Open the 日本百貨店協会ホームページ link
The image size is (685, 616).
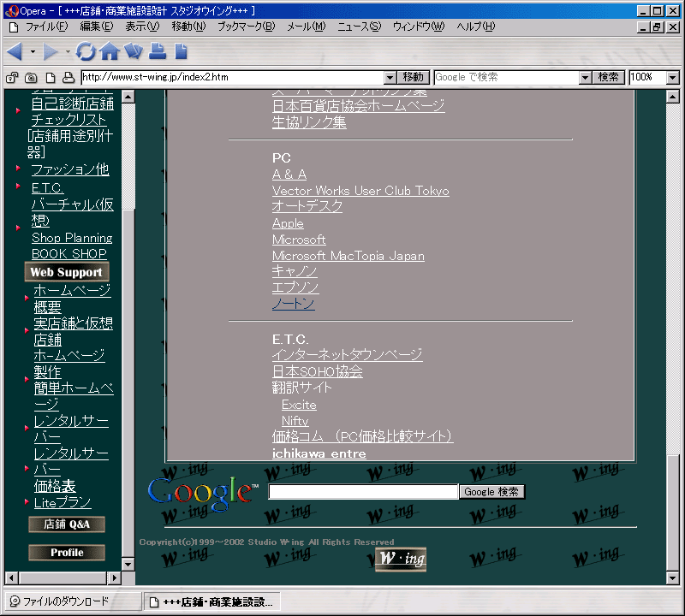pyautogui.click(x=358, y=105)
